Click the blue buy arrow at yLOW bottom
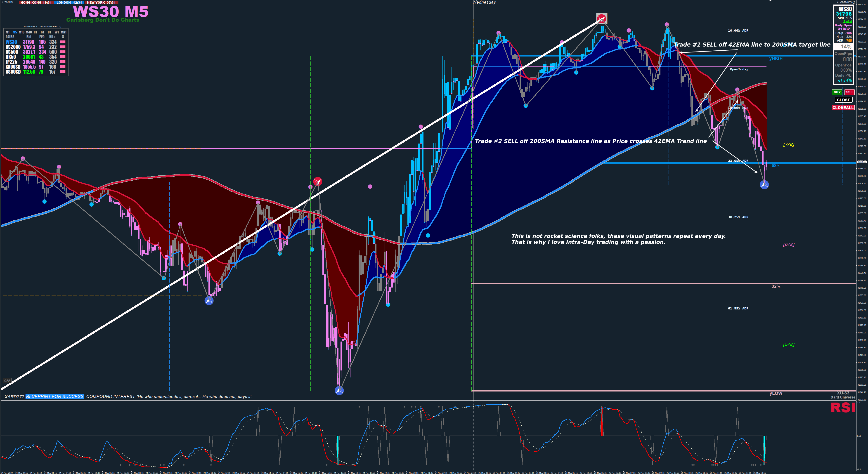Screen dimensions: 868x474 pyautogui.click(x=339, y=391)
